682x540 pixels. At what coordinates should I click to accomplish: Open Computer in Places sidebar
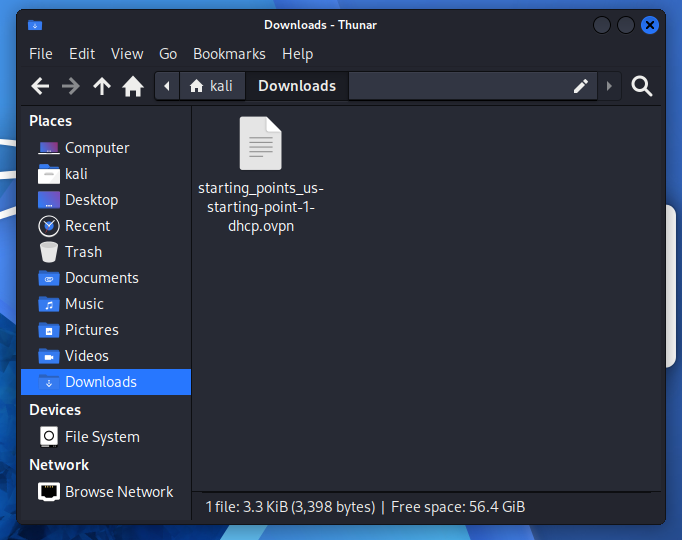pos(106,148)
